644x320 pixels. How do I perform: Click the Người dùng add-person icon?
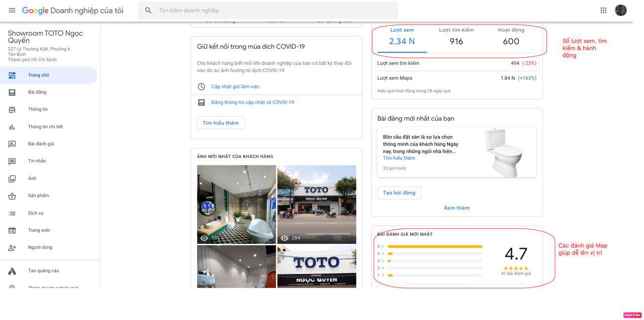tap(12, 248)
